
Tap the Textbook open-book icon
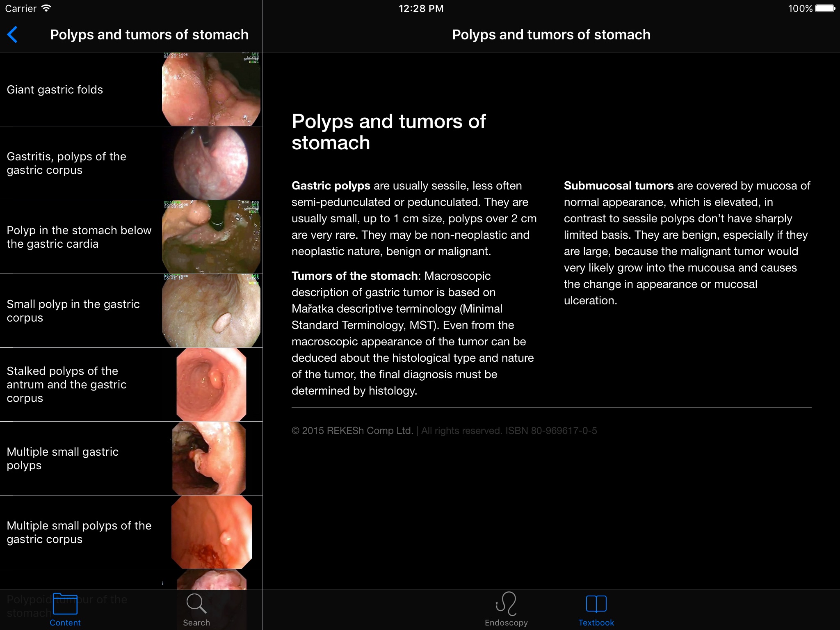click(596, 604)
